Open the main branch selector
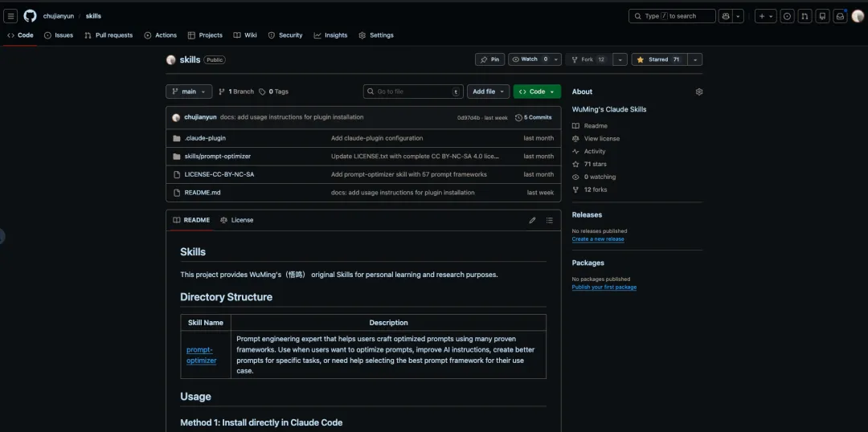The height and width of the screenshot is (432, 868). point(189,92)
